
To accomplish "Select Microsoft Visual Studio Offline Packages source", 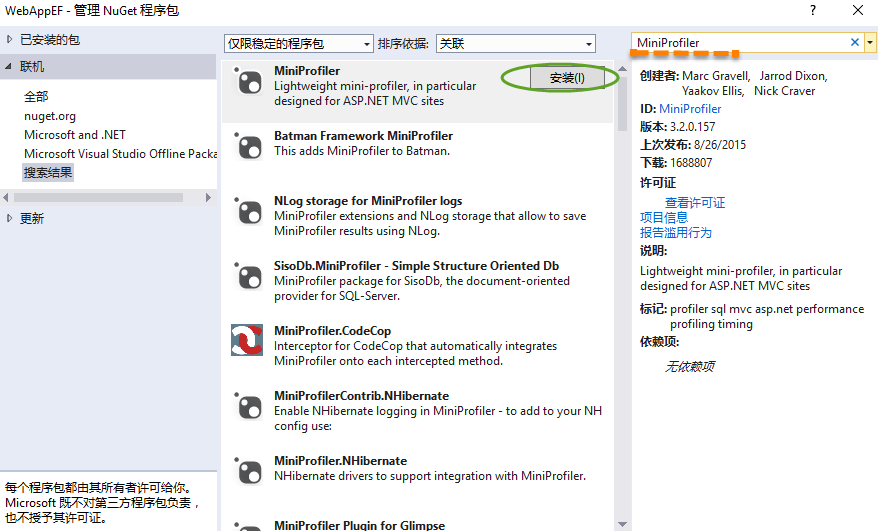I will [120, 153].
